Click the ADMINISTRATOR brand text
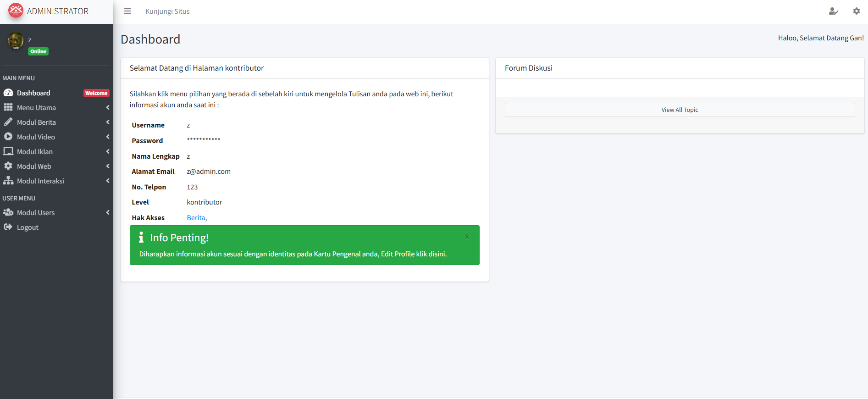The image size is (868, 399). (x=58, y=11)
